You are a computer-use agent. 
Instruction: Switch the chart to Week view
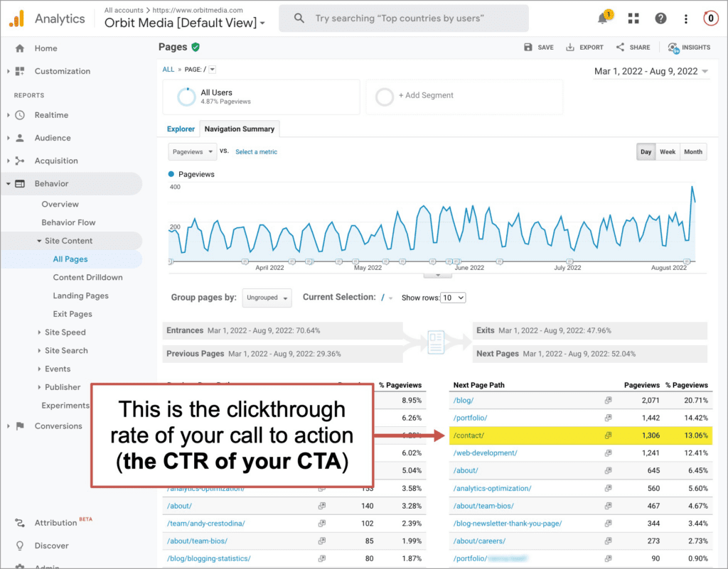coord(668,151)
